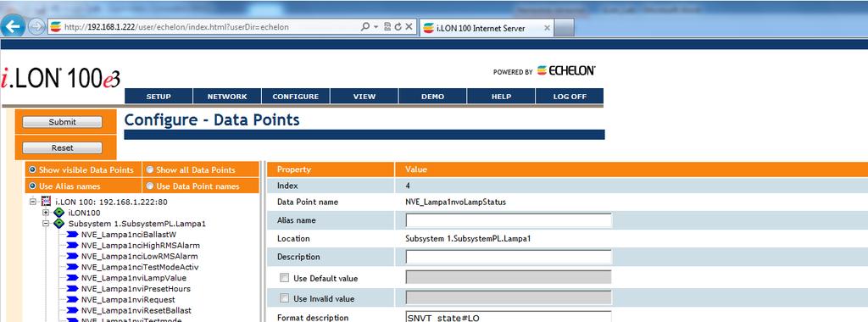Click the stop loading X icon in address bar
The height and width of the screenshot is (322, 868).
pos(409,26)
